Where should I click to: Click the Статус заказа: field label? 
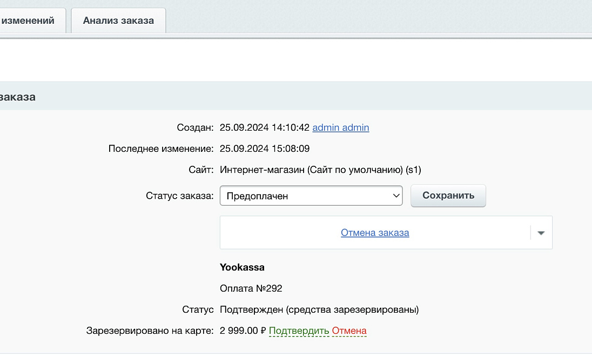coord(179,196)
